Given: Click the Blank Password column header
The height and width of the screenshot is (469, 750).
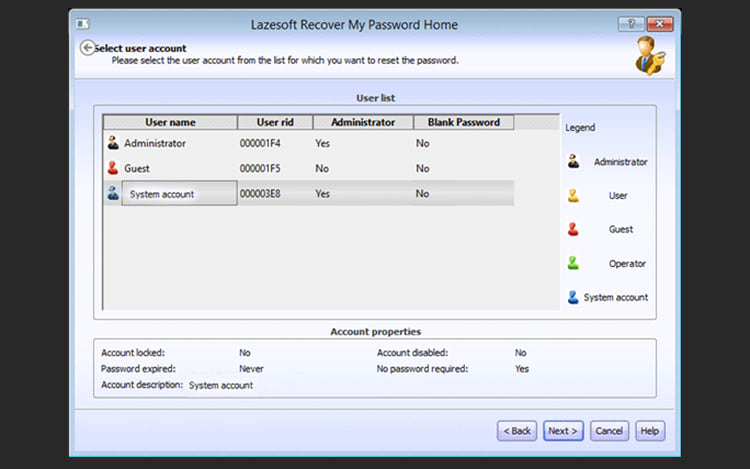Looking at the screenshot, I should 463,122.
